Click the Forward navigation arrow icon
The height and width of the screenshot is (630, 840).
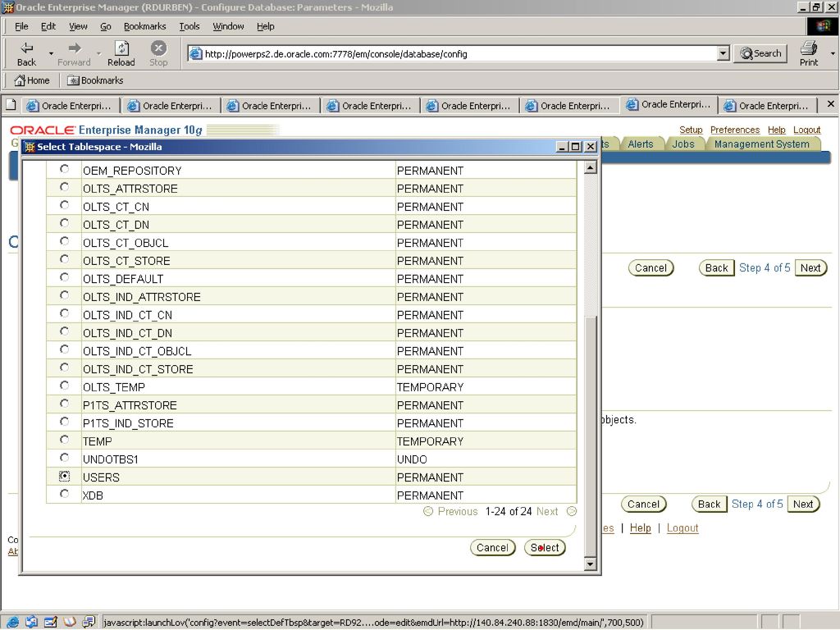[x=75, y=48]
